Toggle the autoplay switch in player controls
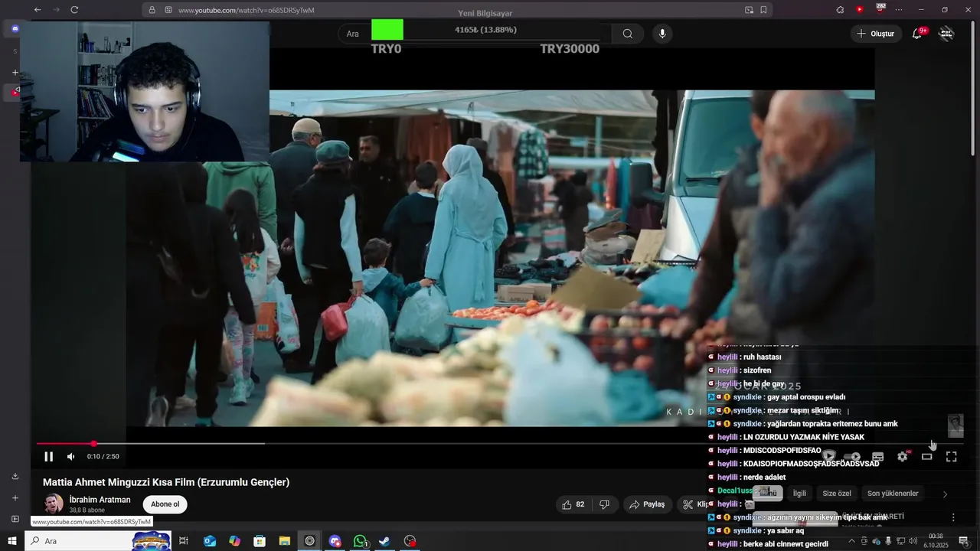 point(851,457)
